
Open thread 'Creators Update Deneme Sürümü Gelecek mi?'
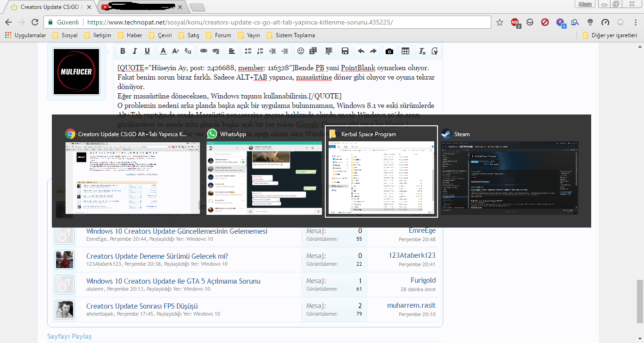click(x=157, y=256)
